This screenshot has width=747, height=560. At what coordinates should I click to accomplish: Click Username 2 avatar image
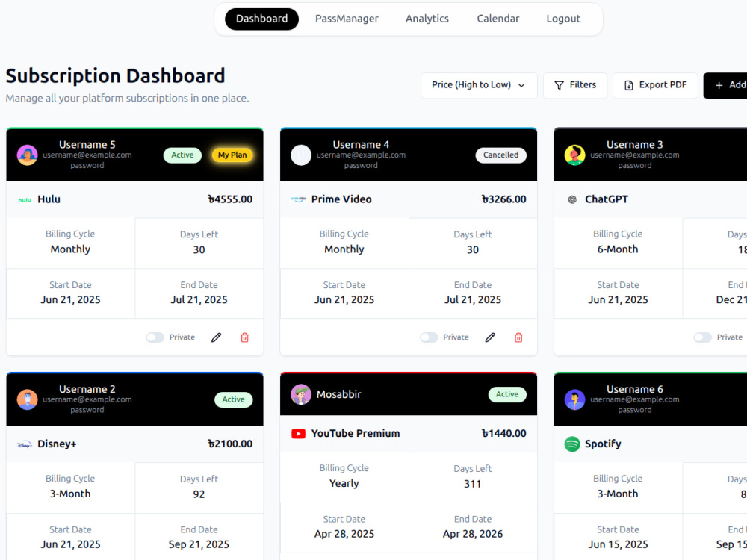pos(27,400)
